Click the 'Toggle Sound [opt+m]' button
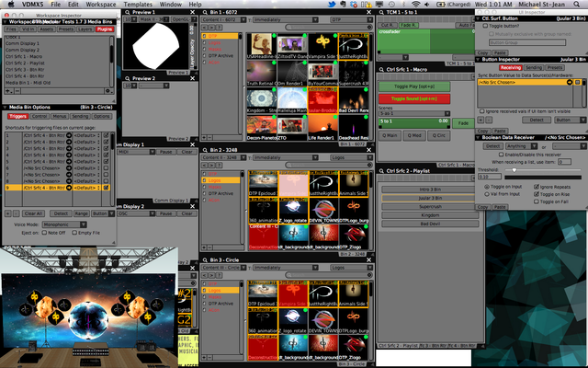 click(414, 98)
